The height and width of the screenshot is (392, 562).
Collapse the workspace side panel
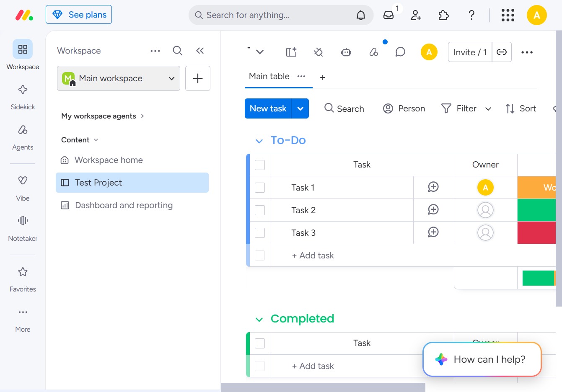tap(200, 51)
